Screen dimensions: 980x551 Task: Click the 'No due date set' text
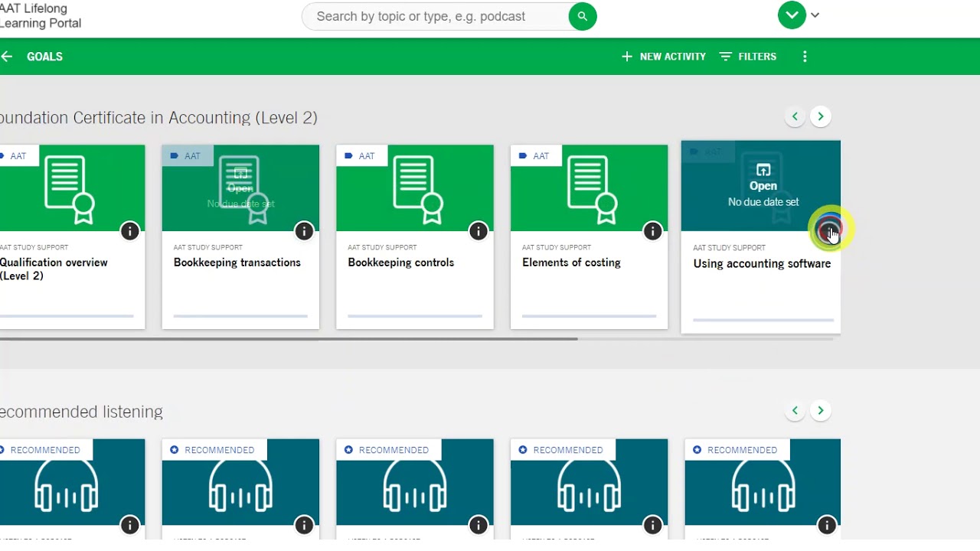tap(763, 202)
